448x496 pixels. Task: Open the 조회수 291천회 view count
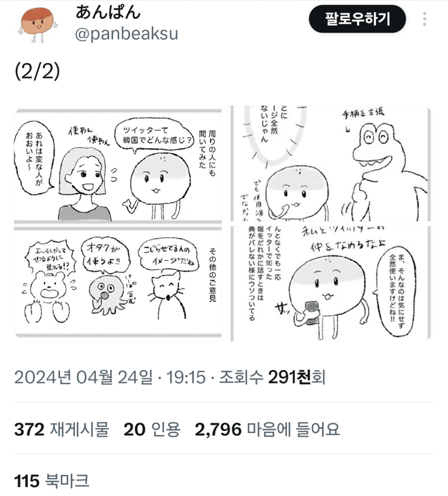tap(272, 377)
